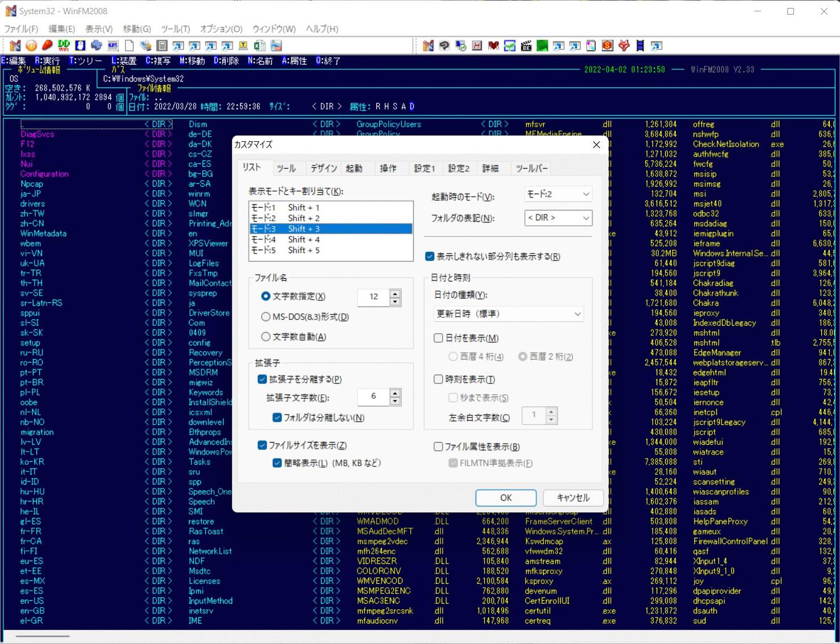Increase 拡張子文字数 with up arrow
The height and width of the screenshot is (644, 840).
pos(395,392)
